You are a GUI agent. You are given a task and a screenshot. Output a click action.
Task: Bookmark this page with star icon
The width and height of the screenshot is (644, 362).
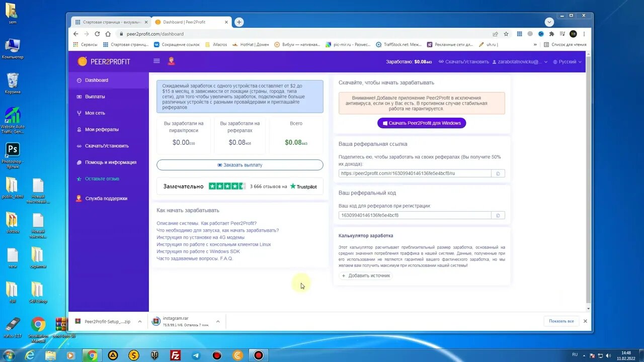click(x=506, y=34)
